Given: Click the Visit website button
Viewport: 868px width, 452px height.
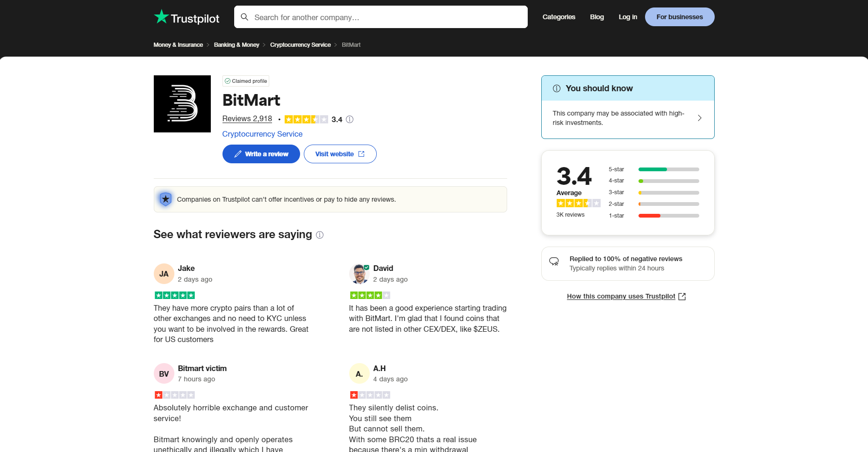Looking at the screenshot, I should 340,154.
